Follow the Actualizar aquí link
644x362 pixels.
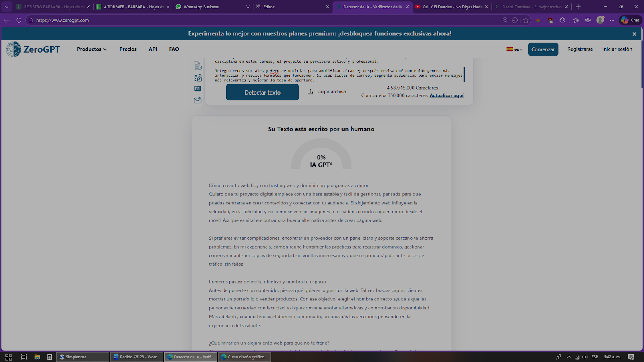click(446, 95)
